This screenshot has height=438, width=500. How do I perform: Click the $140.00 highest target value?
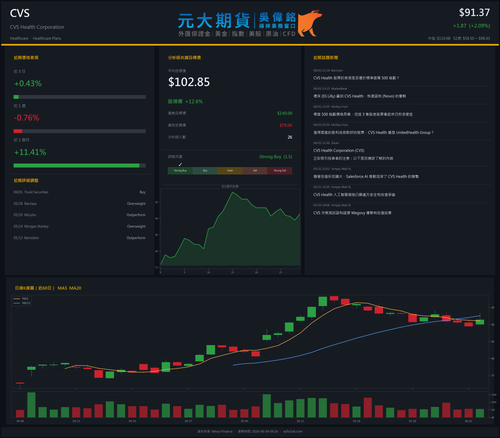coord(285,113)
